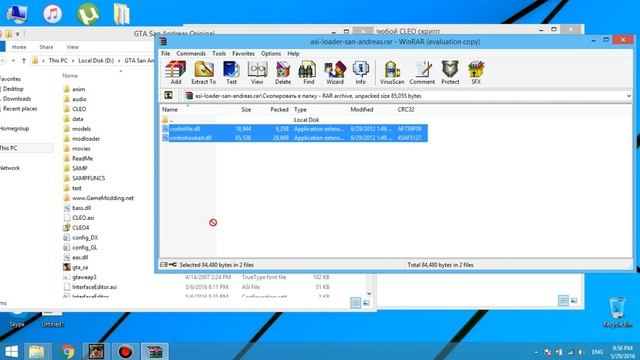640x360 pixels.
Task: Switch Explorer to large icons view
Action: (366, 302)
